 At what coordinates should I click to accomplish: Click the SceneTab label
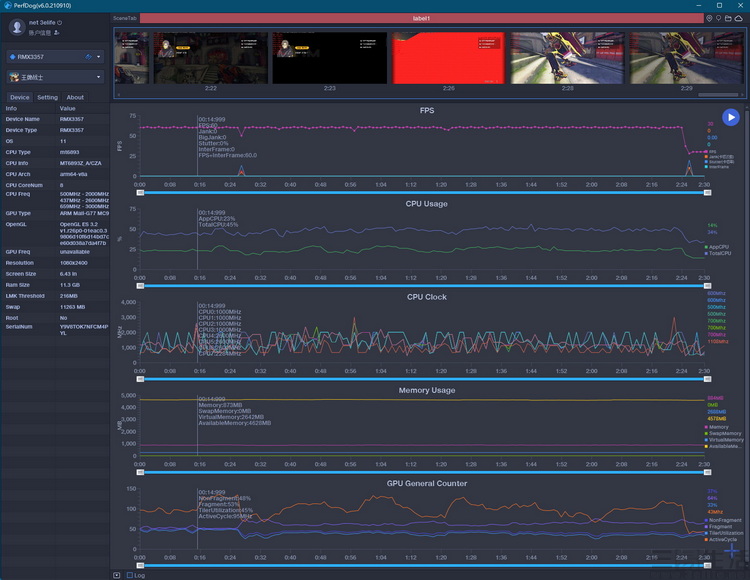pyautogui.click(x=125, y=18)
